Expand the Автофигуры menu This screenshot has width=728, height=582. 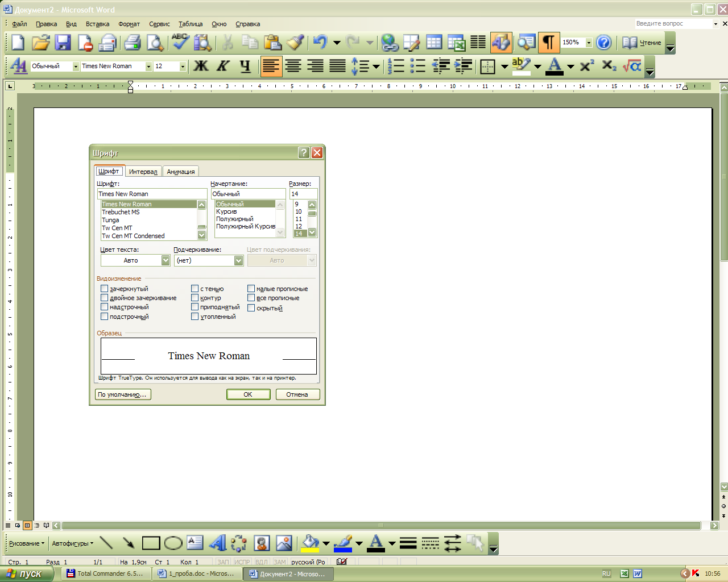73,543
